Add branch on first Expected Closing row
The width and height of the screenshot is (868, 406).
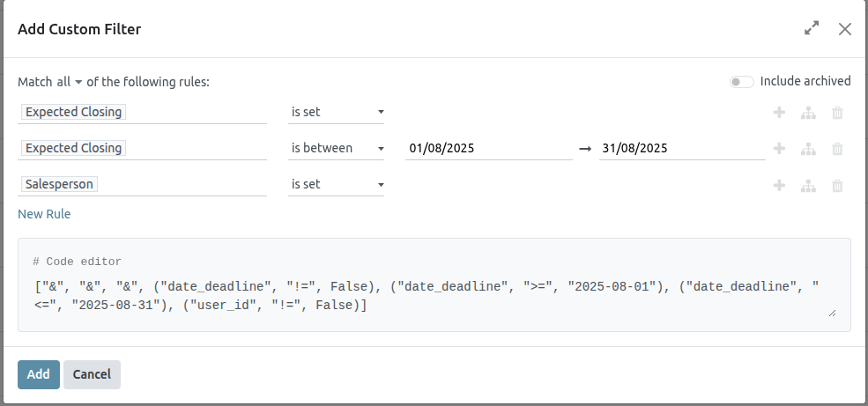pos(808,113)
